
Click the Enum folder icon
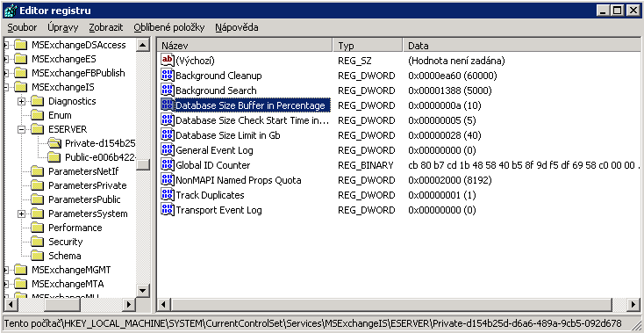click(x=38, y=115)
